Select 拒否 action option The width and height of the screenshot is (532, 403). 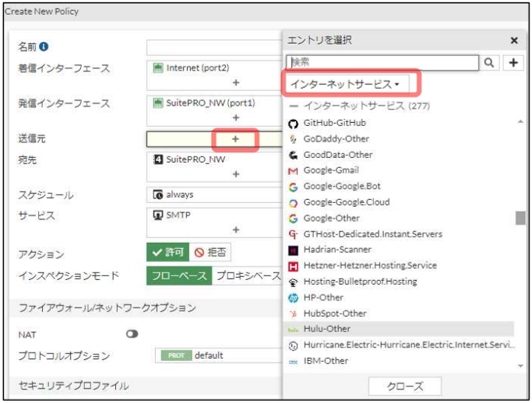(210, 253)
